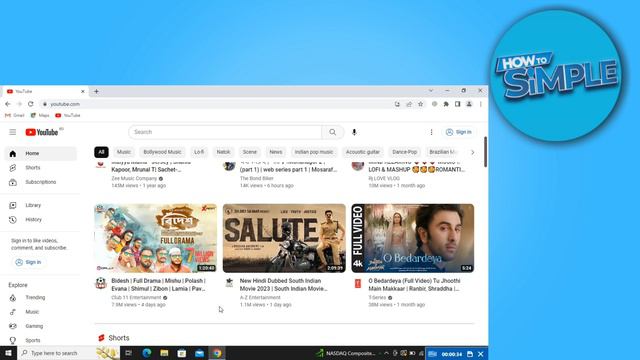The height and width of the screenshot is (360, 640).
Task: Select the Dance-Pop chip
Action: [x=404, y=152]
